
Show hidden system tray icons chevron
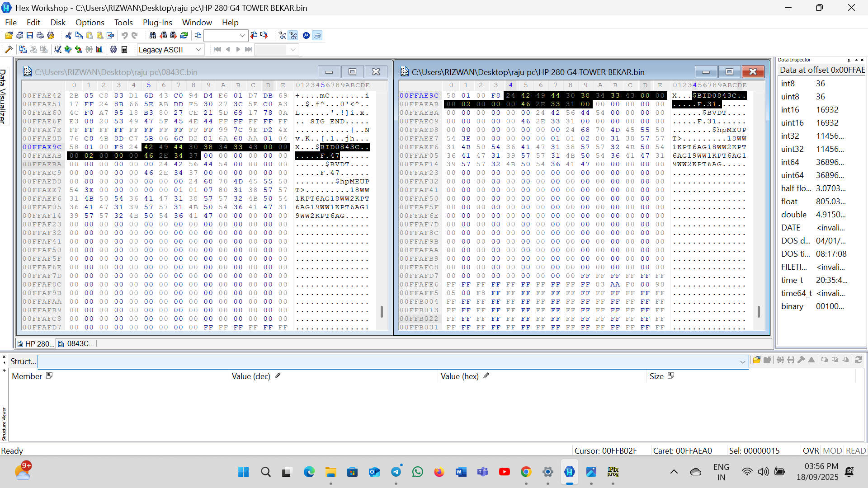(674, 472)
